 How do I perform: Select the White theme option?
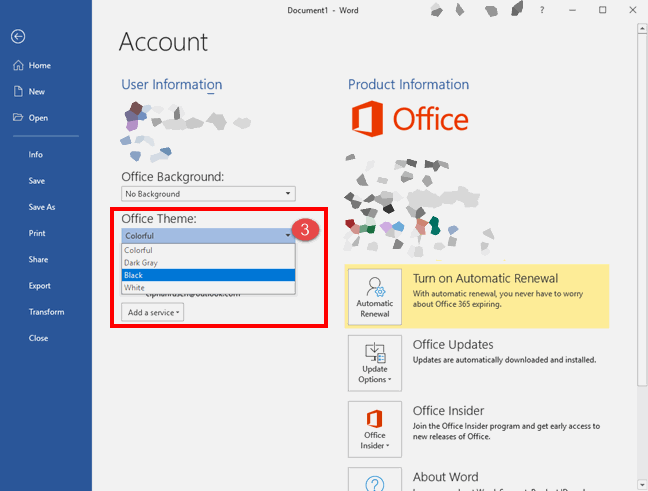(208, 287)
